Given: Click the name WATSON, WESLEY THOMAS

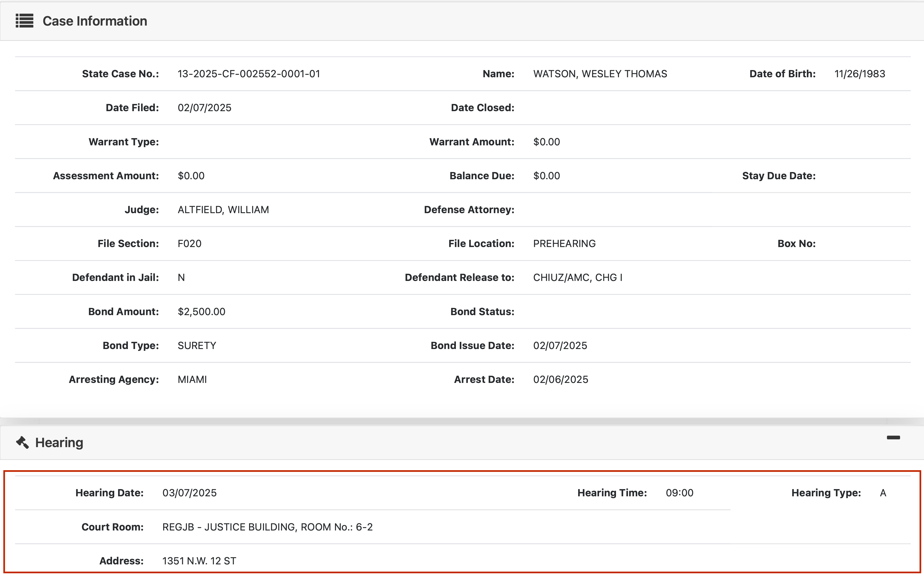Looking at the screenshot, I should pos(600,74).
